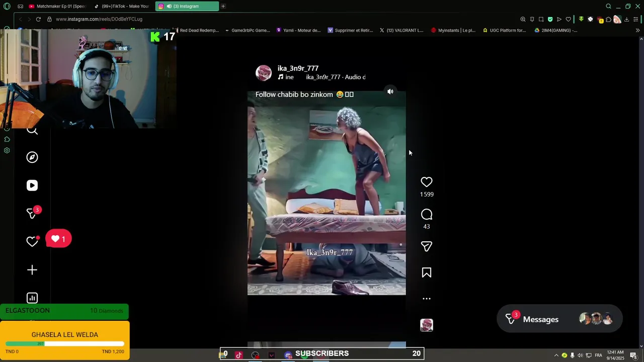Open Instagram Reels icon in sidebar
This screenshot has height=362, width=644.
point(32,186)
